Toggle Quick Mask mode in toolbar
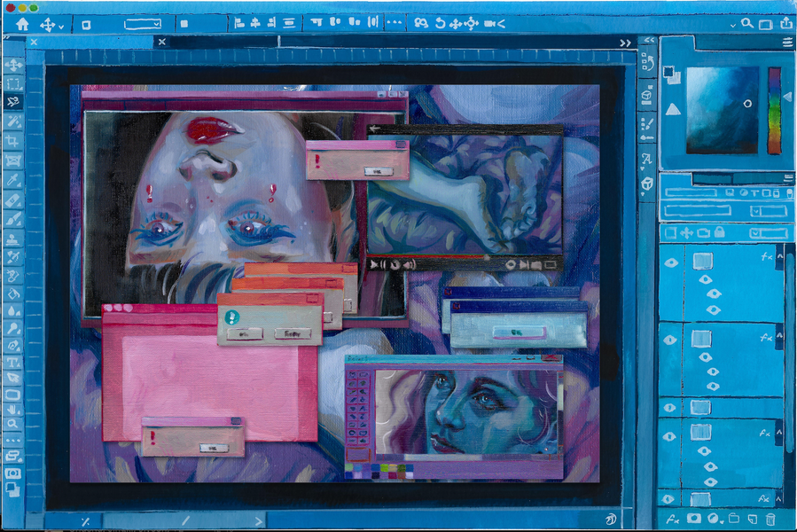The image size is (797, 532). click(x=13, y=473)
